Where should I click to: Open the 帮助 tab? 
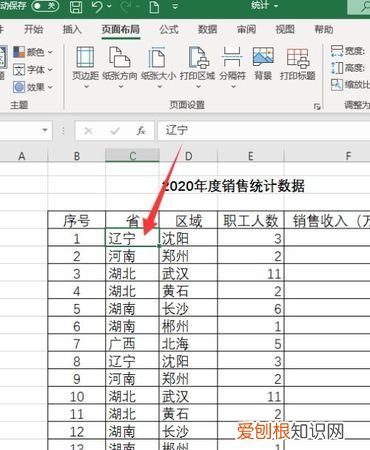click(x=324, y=29)
